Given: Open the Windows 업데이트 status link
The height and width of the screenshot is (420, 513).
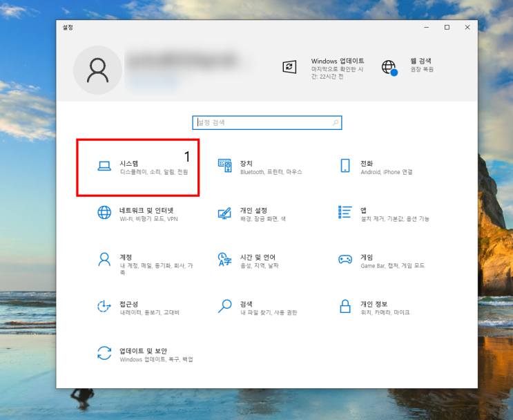Looking at the screenshot, I should (338, 68).
